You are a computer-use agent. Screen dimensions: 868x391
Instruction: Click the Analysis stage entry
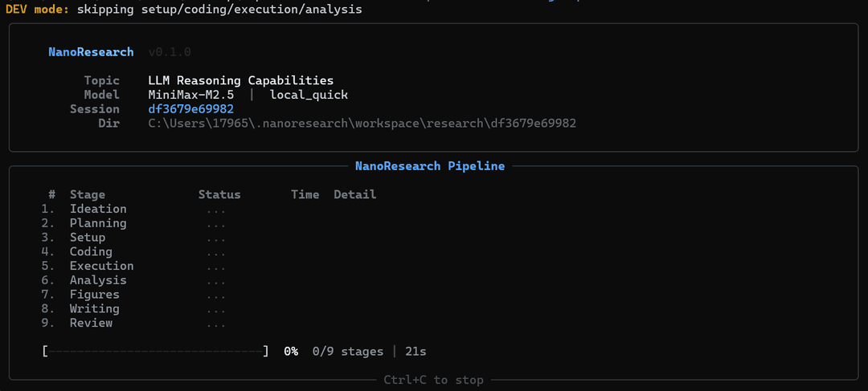point(98,280)
